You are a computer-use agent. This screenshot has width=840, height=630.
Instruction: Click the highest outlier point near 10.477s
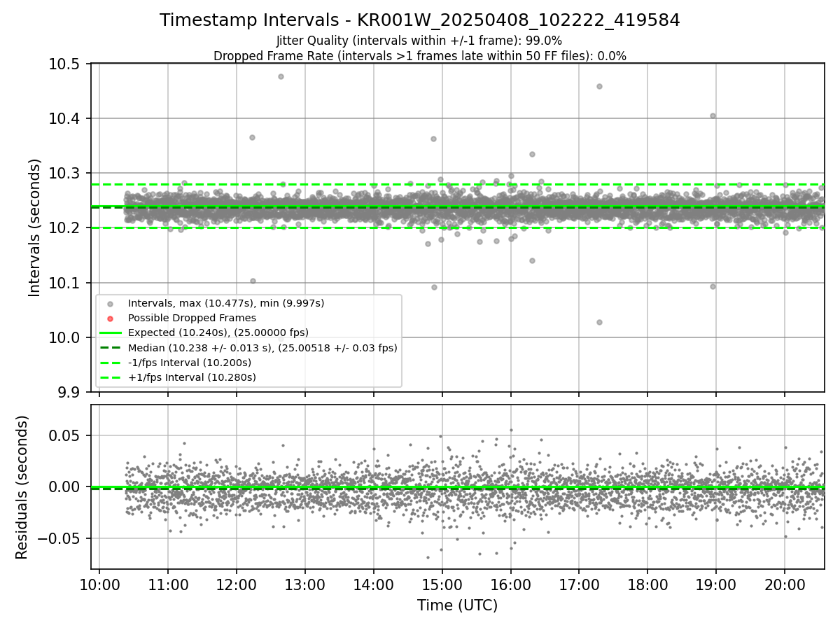pos(281,76)
